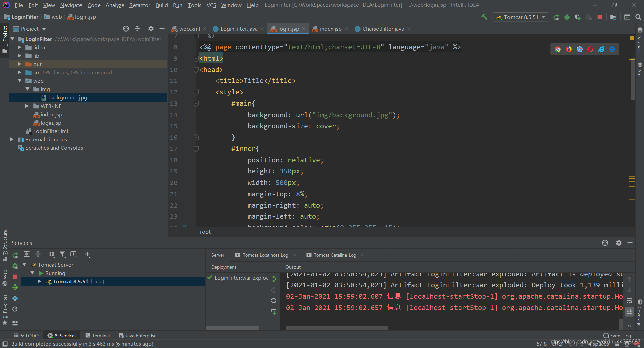Collapse all in Project panel header
Screen dimensions: 644x348
coord(137,29)
